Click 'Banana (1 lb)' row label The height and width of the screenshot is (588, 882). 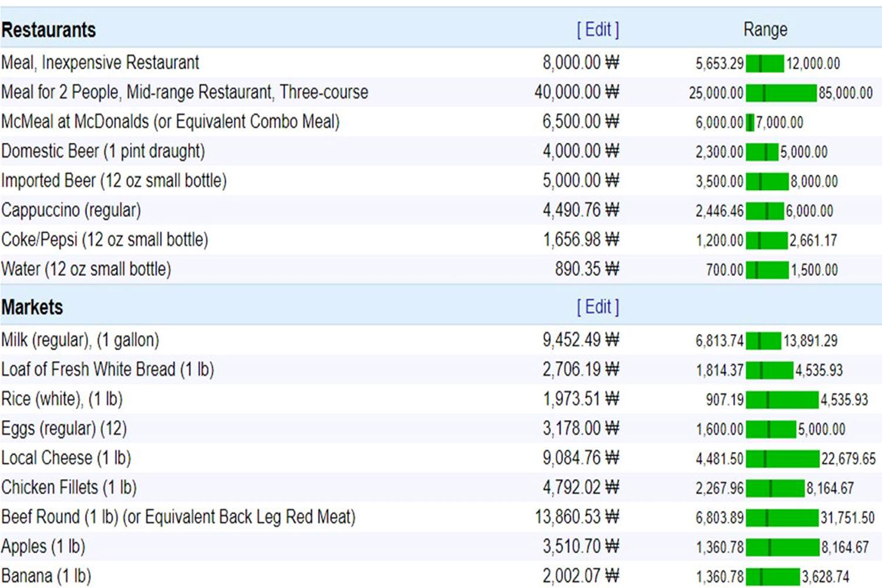click(46, 576)
